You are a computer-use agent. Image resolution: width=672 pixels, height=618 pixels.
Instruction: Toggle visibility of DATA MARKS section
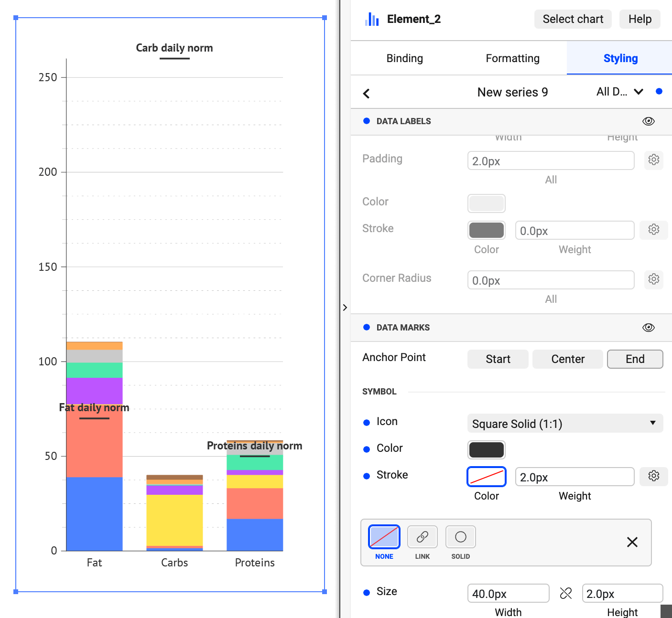(648, 327)
